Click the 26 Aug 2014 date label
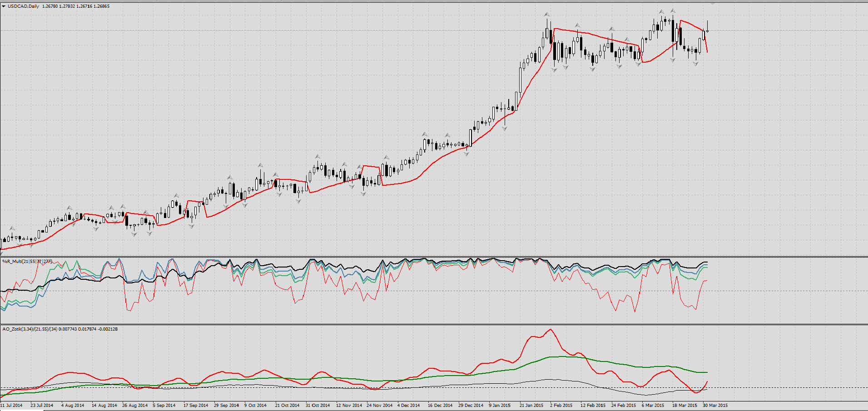This screenshot has width=868, height=411. click(135, 406)
